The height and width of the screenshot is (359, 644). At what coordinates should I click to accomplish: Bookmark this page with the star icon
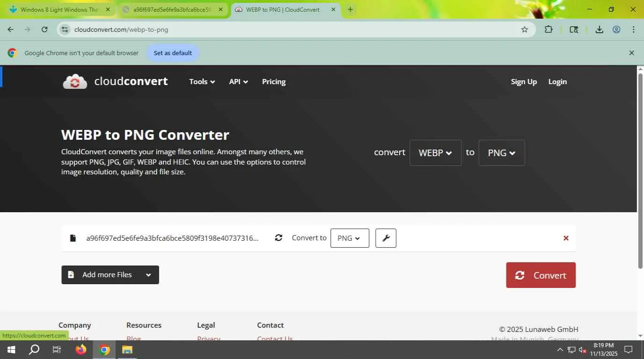click(x=525, y=29)
